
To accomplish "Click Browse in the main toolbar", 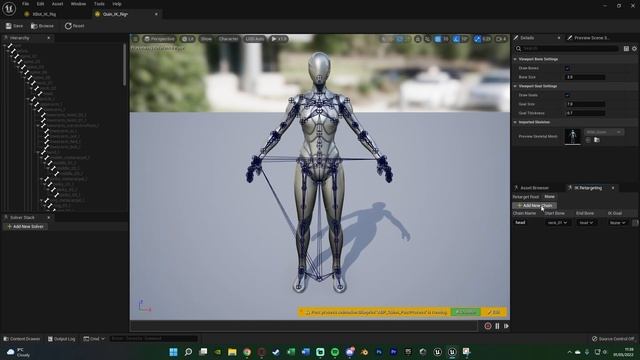I will point(42,26).
